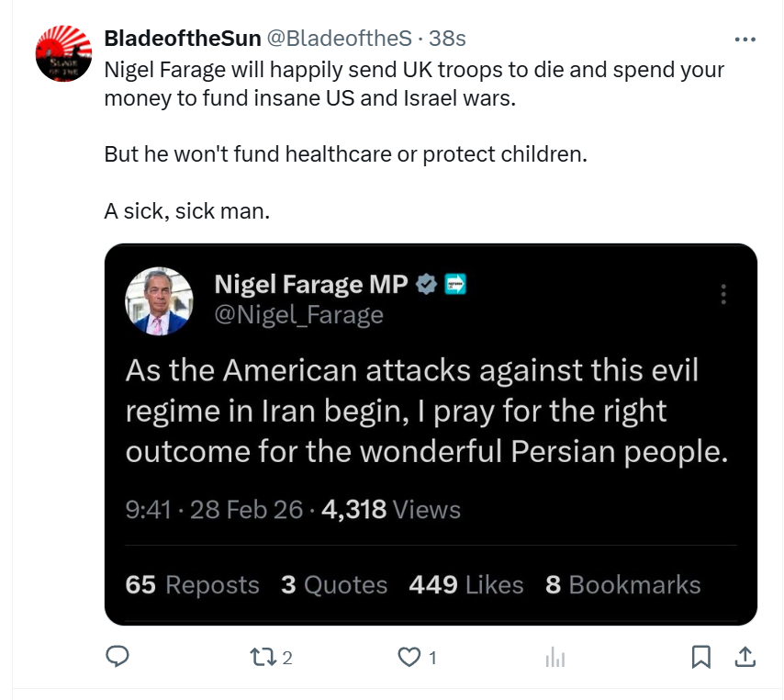Click BladeoftheSun's profile avatar
The image size is (784, 700).
[x=63, y=54]
